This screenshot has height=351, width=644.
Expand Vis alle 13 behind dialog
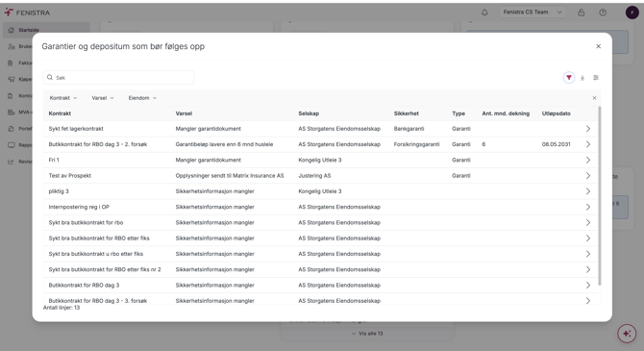click(x=367, y=334)
